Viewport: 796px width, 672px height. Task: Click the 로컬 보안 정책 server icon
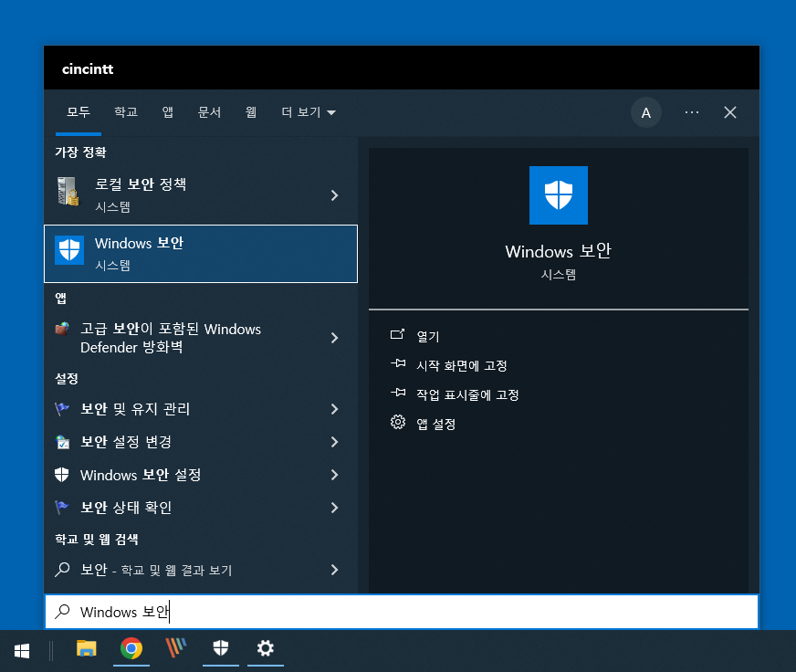pos(68,192)
